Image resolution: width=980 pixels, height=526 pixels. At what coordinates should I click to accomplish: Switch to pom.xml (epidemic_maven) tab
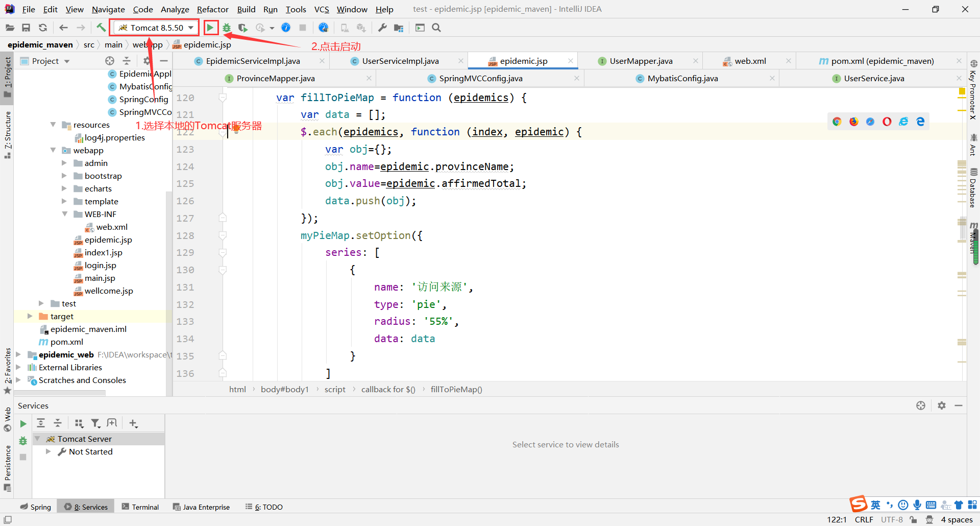(x=882, y=61)
